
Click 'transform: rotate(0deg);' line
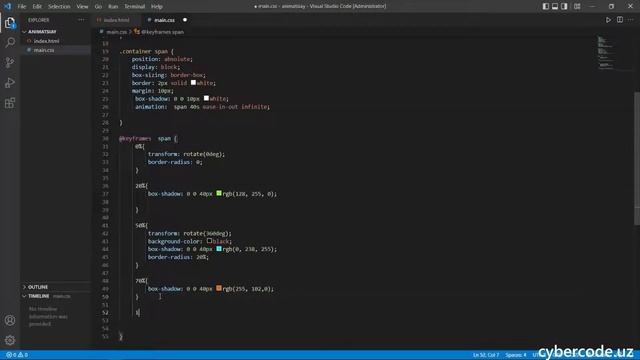pyautogui.click(x=186, y=154)
